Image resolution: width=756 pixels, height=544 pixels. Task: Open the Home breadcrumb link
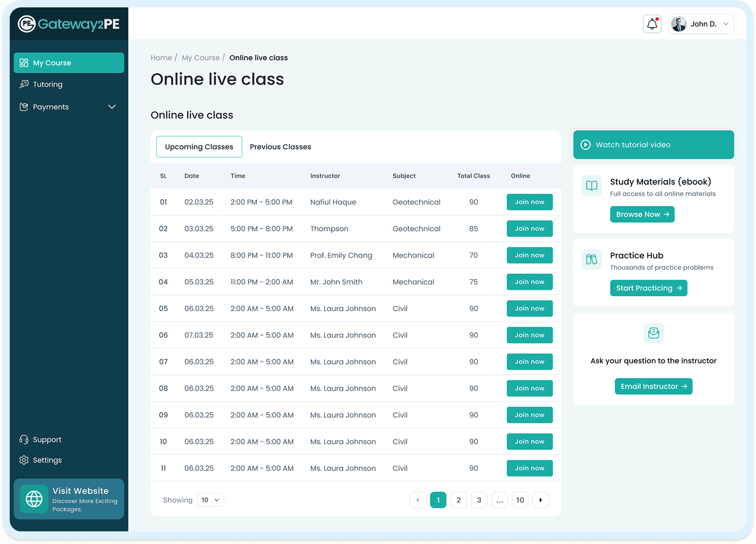161,57
